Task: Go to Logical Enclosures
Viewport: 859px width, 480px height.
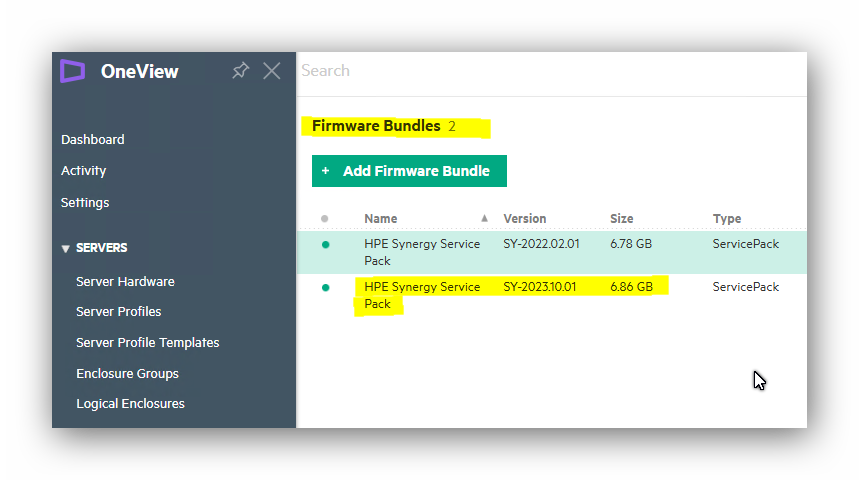Action: tap(130, 404)
